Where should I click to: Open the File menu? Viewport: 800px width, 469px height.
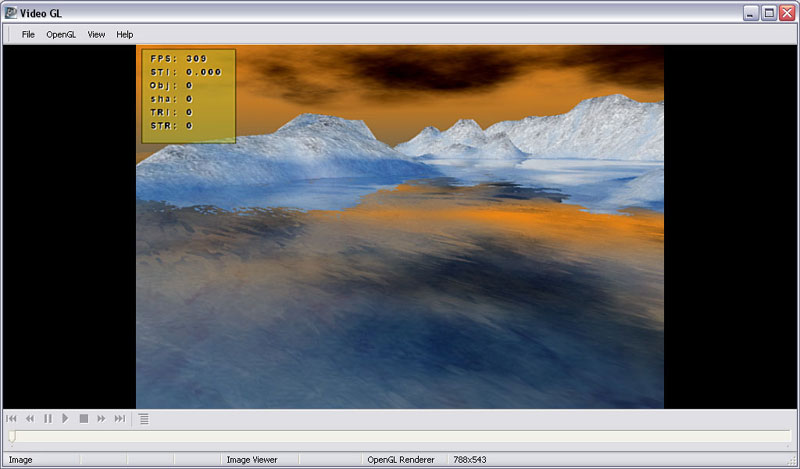[28, 34]
